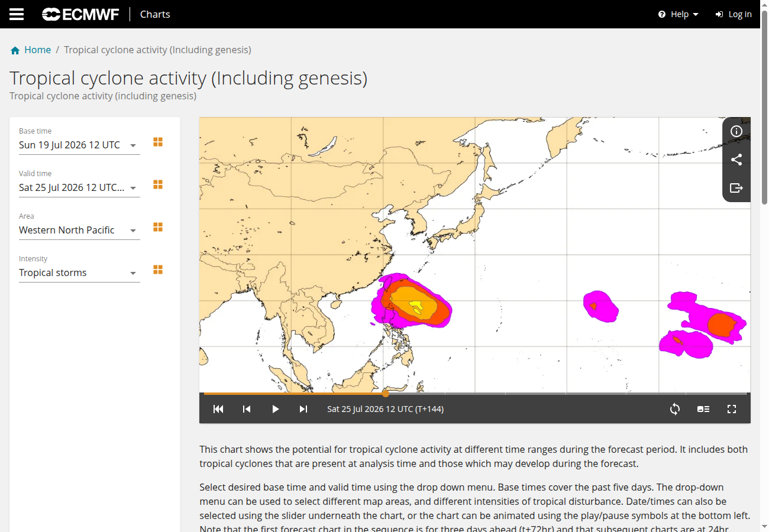Screen dimensions: 769x532
Task: Expand the Intensity Tropical storms dropdown
Action: click(x=79, y=273)
